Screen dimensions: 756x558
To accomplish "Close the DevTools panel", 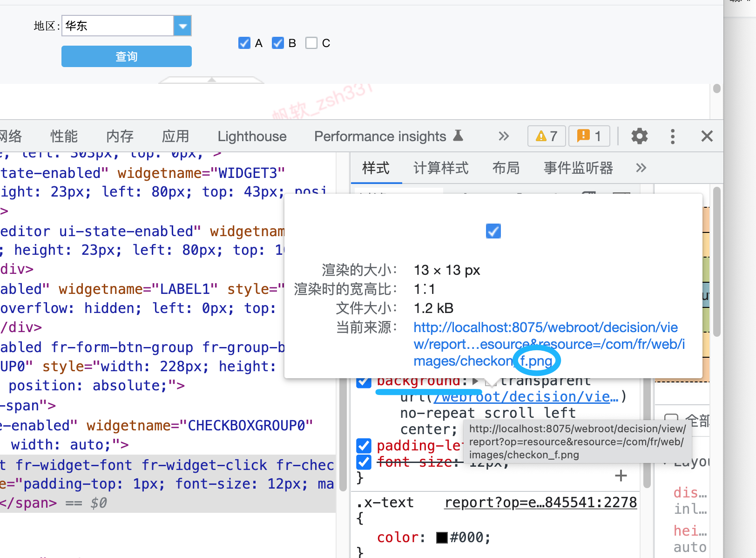I will tap(707, 136).
